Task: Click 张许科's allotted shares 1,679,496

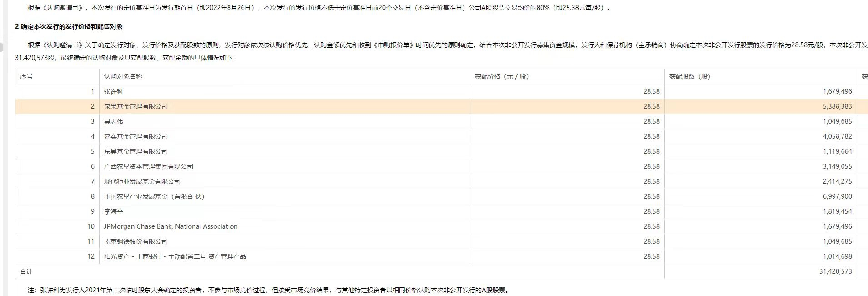Action: coord(837,91)
